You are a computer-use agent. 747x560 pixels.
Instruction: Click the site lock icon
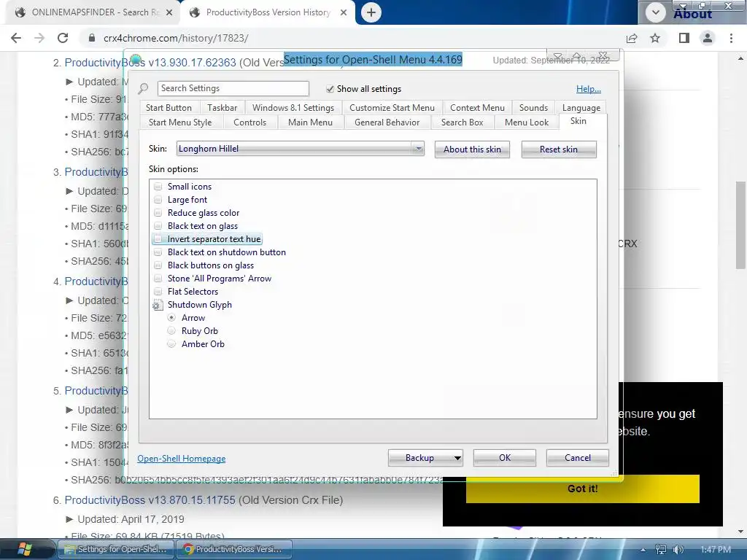click(x=91, y=38)
